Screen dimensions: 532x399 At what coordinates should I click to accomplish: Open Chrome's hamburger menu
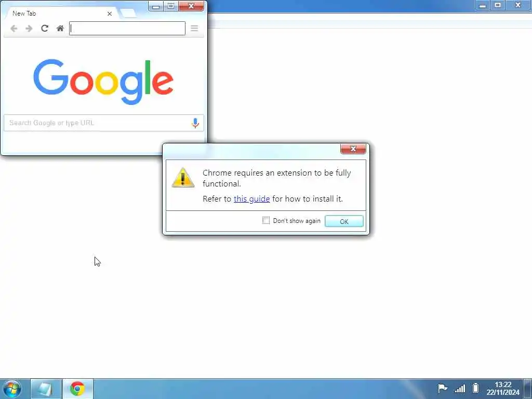point(194,28)
